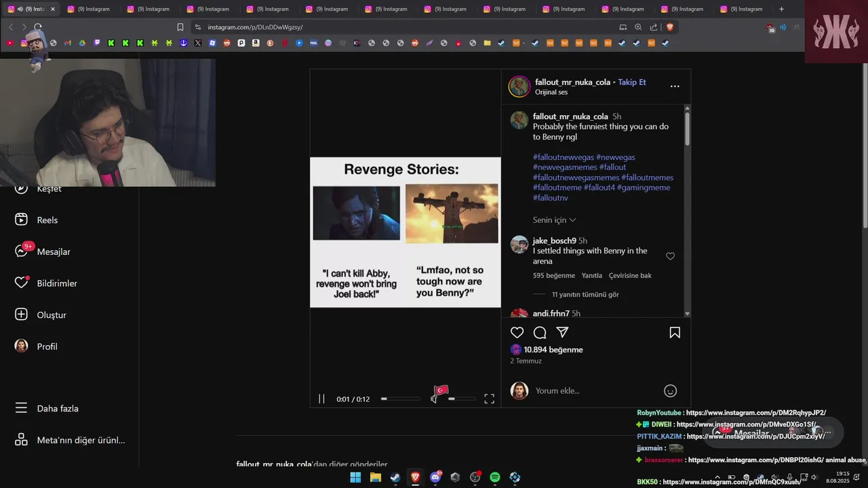Open Discord from the taskbar

click(435, 477)
